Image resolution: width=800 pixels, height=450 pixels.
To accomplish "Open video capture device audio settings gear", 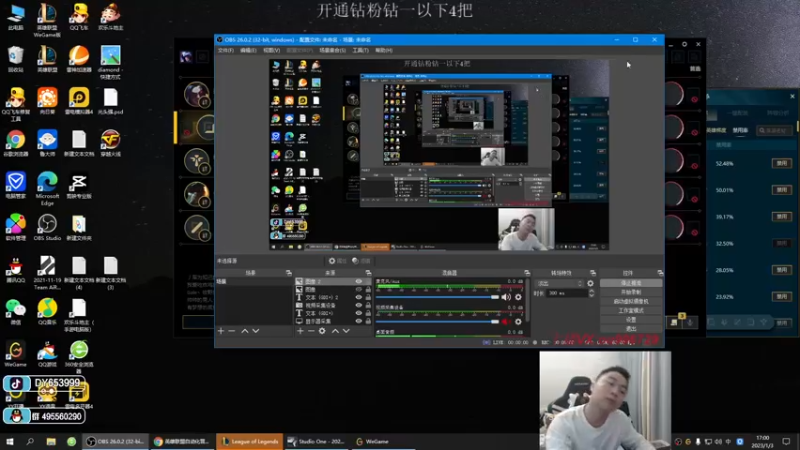I will coord(518,321).
